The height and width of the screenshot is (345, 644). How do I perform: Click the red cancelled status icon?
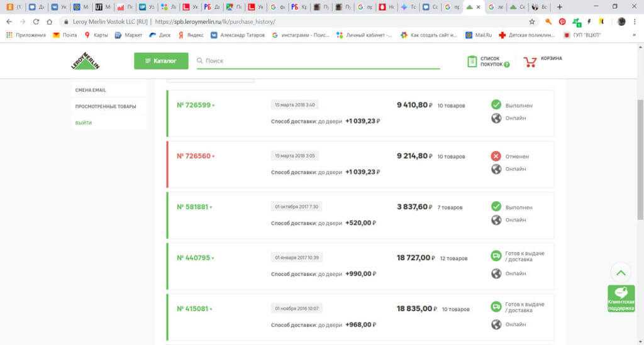pos(496,156)
